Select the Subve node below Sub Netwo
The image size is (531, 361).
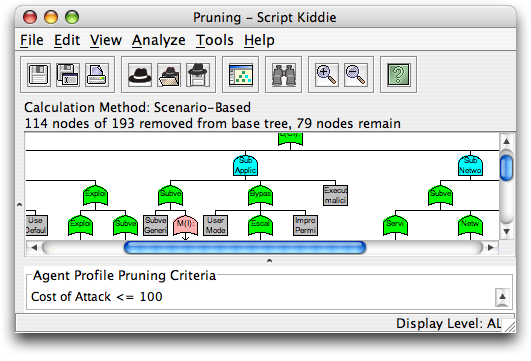pyautogui.click(x=440, y=195)
